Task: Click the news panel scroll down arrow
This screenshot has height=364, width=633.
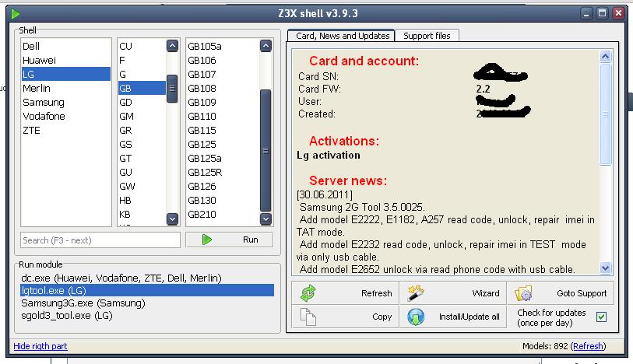Action: 605,268
